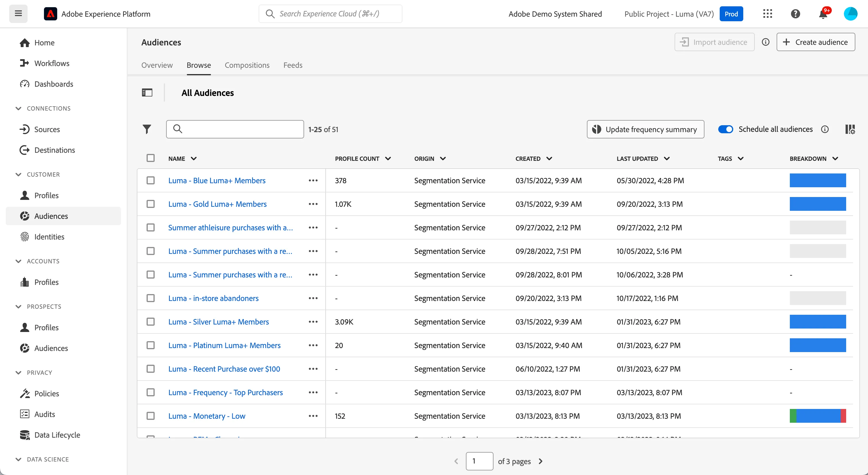Collapse the CONNECTIONS sidebar section
Viewport: 868px width, 475px height.
pyautogui.click(x=18, y=108)
